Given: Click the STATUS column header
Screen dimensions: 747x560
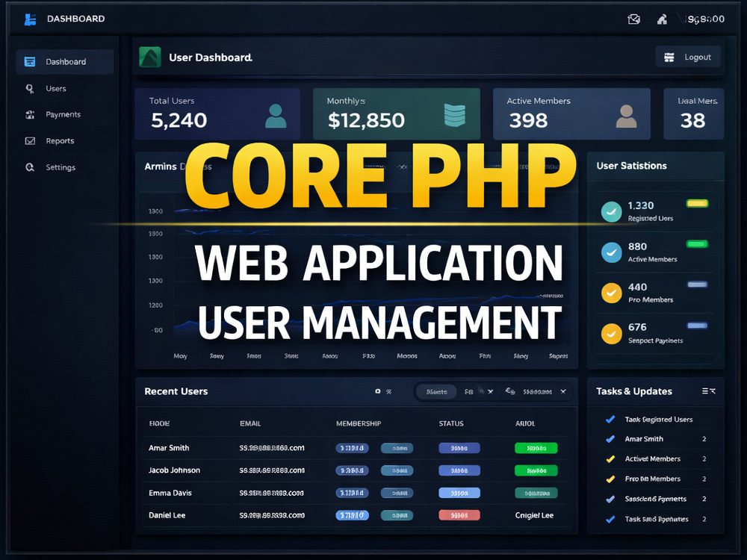Looking at the screenshot, I should [450, 423].
